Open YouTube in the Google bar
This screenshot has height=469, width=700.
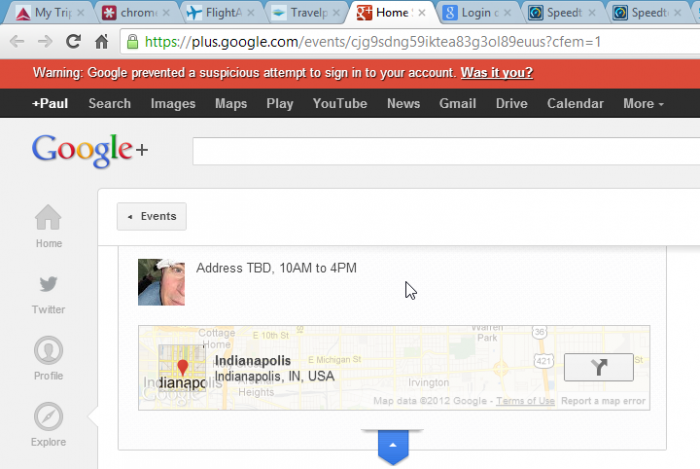340,104
